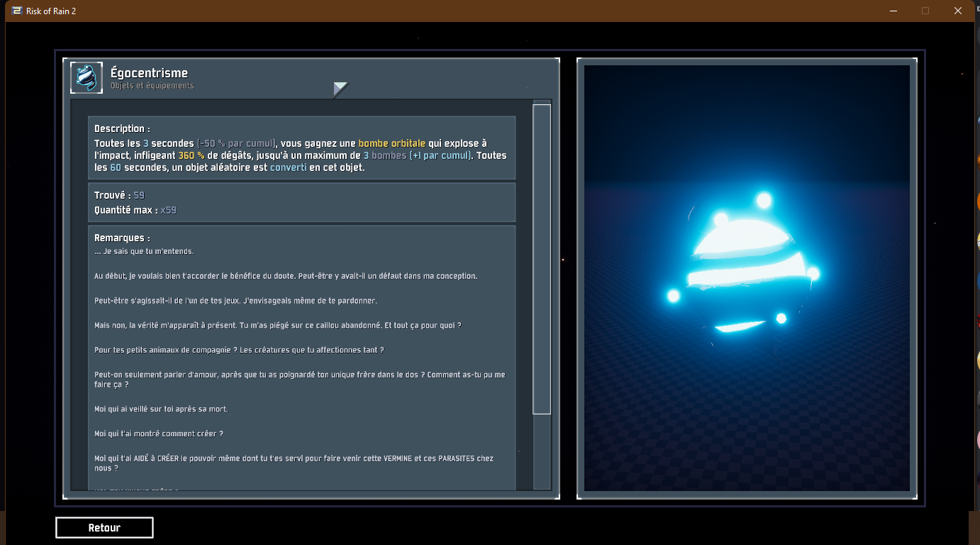This screenshot has height=545, width=980.
Task: Click the Remarques heading
Action: point(122,238)
